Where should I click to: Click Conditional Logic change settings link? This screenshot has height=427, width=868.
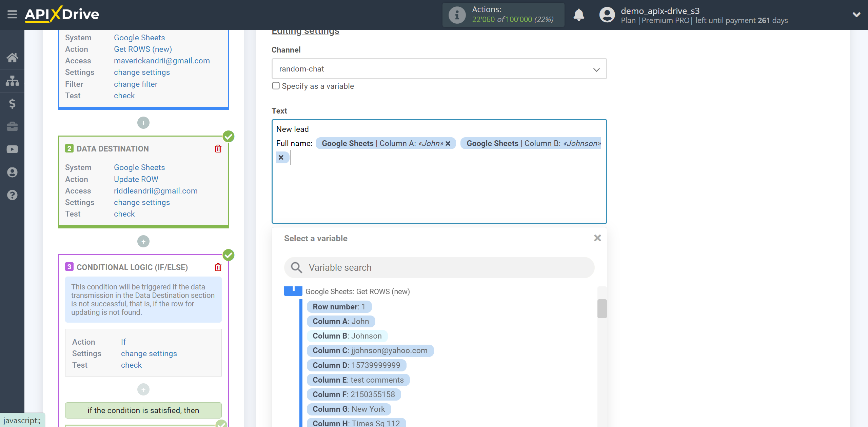(149, 353)
